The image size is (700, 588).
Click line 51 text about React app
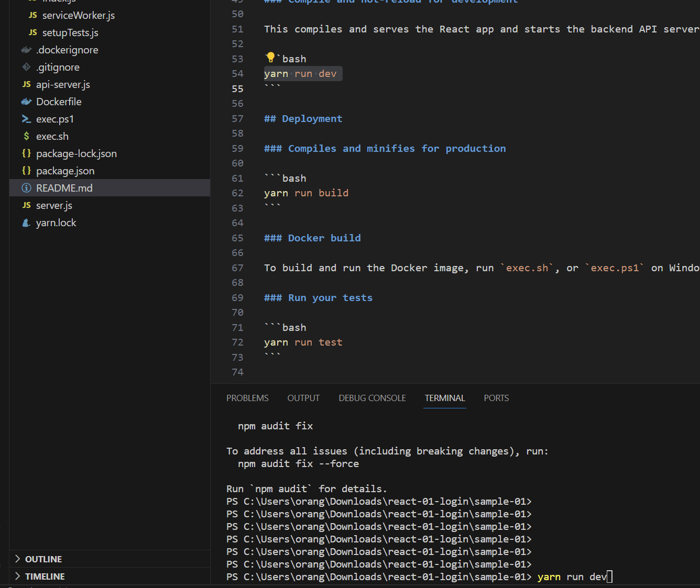(482, 29)
